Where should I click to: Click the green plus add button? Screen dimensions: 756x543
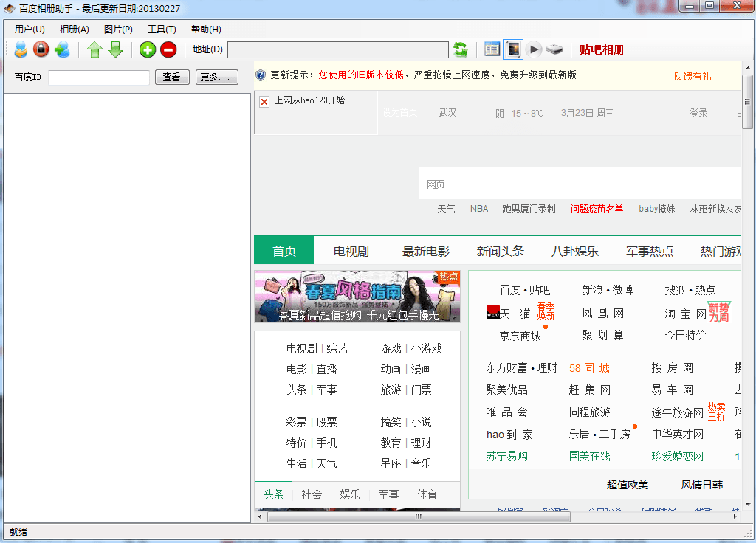(x=148, y=49)
